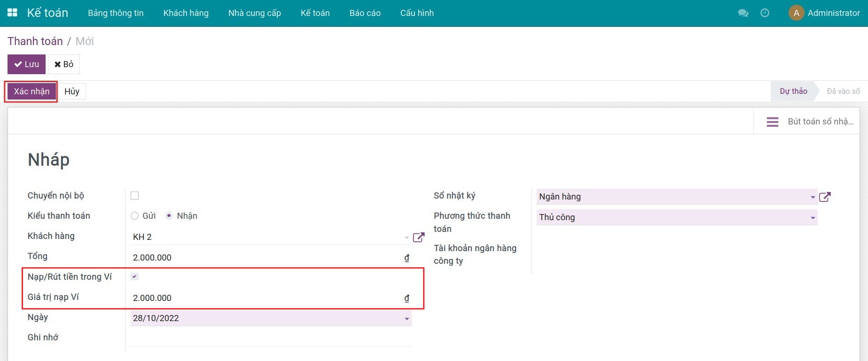Open the Phương thức thanh toán dropdown
The image size is (868, 361).
[x=813, y=218]
